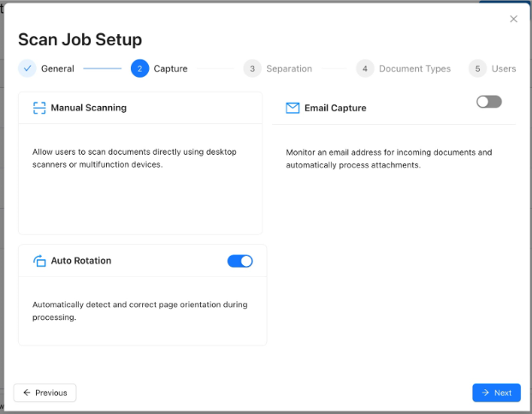The width and height of the screenshot is (532, 414).
Task: Jump to the Document Types step
Action: (x=414, y=68)
